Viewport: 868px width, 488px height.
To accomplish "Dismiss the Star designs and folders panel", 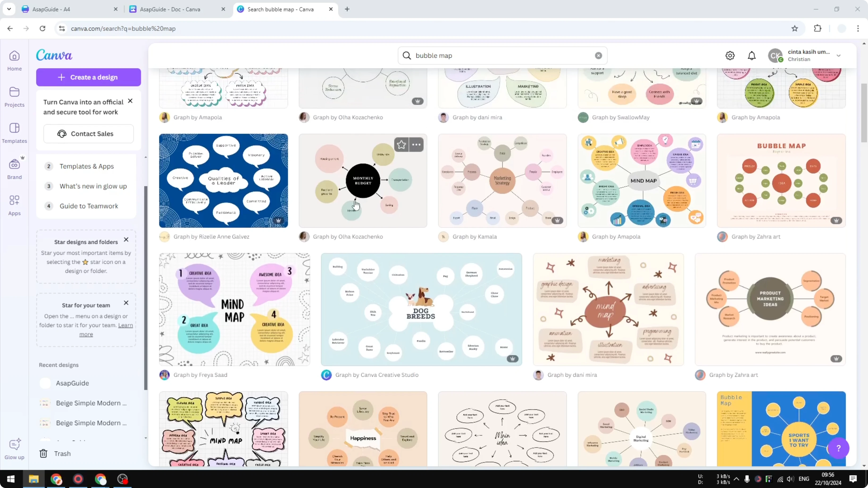I will pyautogui.click(x=126, y=240).
